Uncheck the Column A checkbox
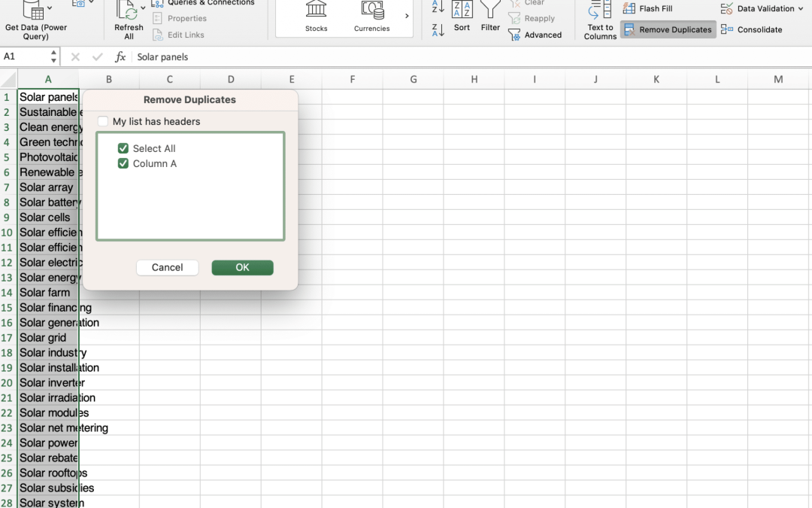Image resolution: width=812 pixels, height=508 pixels. (123, 163)
